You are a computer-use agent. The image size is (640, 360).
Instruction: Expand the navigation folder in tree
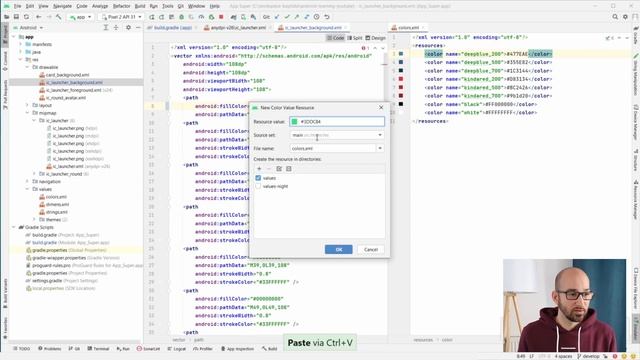tap(27, 182)
